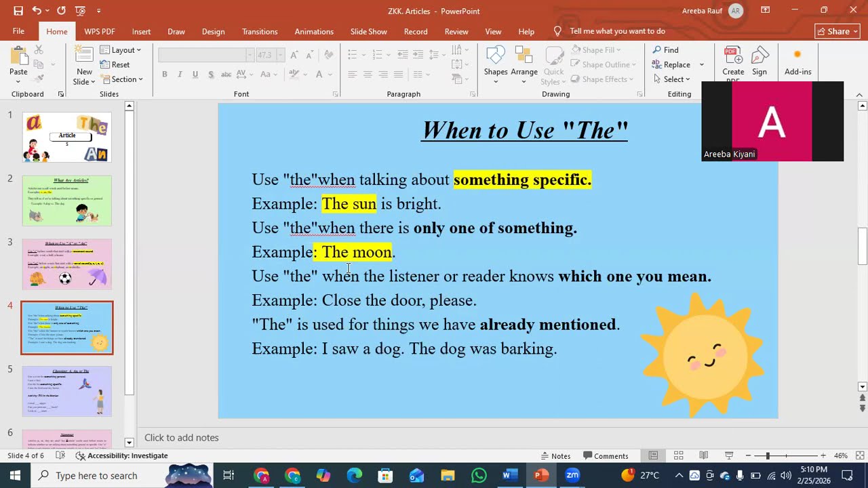Screen dimensions: 868x488
Task: Click the Tell me what you want to do box
Action: coord(617,31)
